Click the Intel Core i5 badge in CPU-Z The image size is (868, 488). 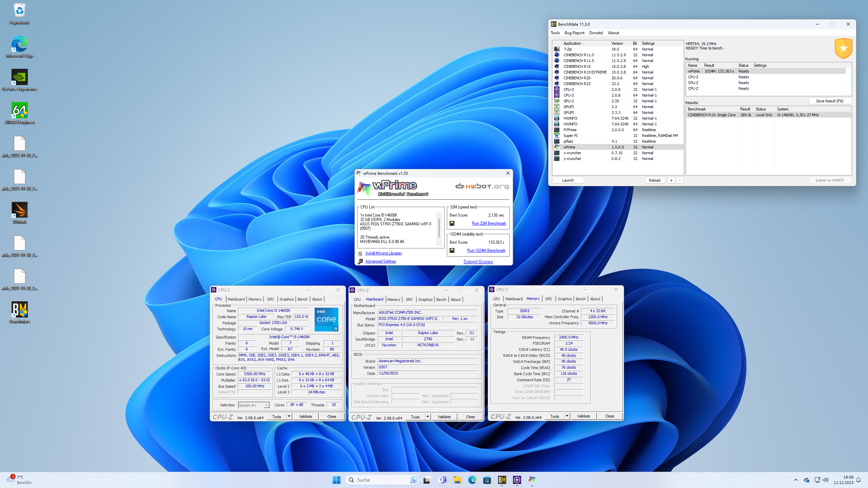click(x=326, y=319)
